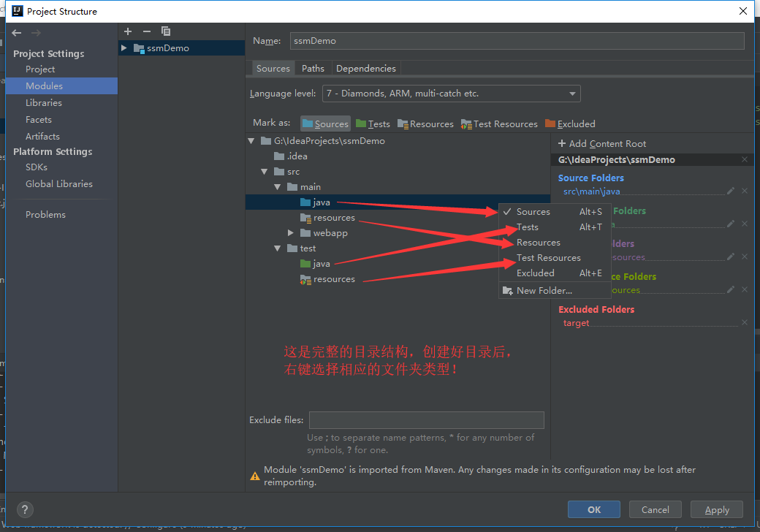This screenshot has height=532, width=760.
Task: Choose Tests in the context menu
Action: pyautogui.click(x=555, y=227)
